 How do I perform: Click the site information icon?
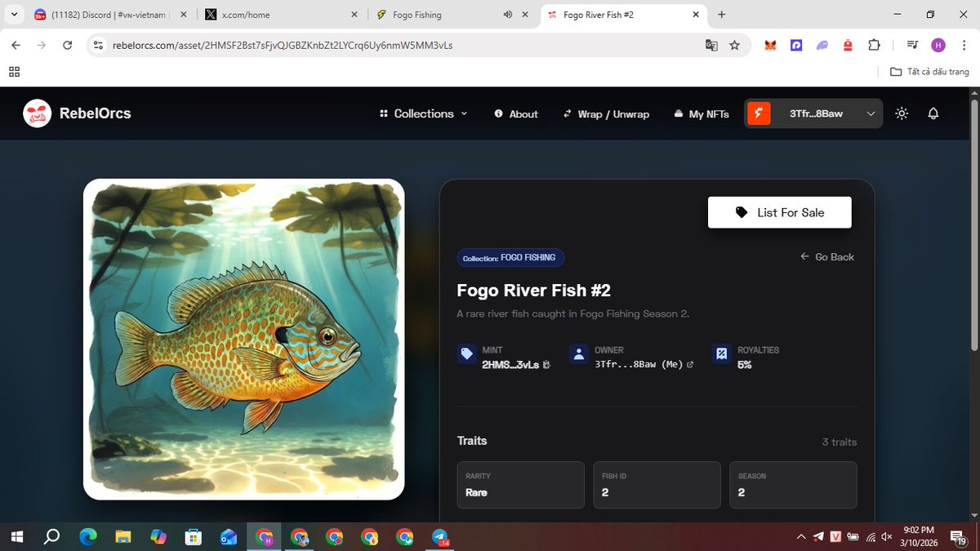click(99, 46)
